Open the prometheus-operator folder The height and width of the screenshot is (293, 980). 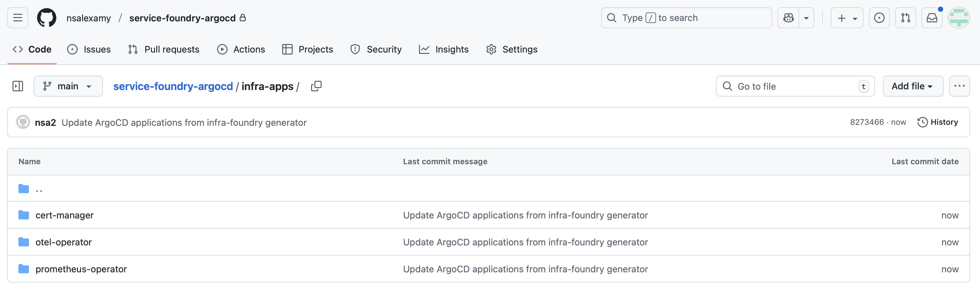tap(81, 269)
